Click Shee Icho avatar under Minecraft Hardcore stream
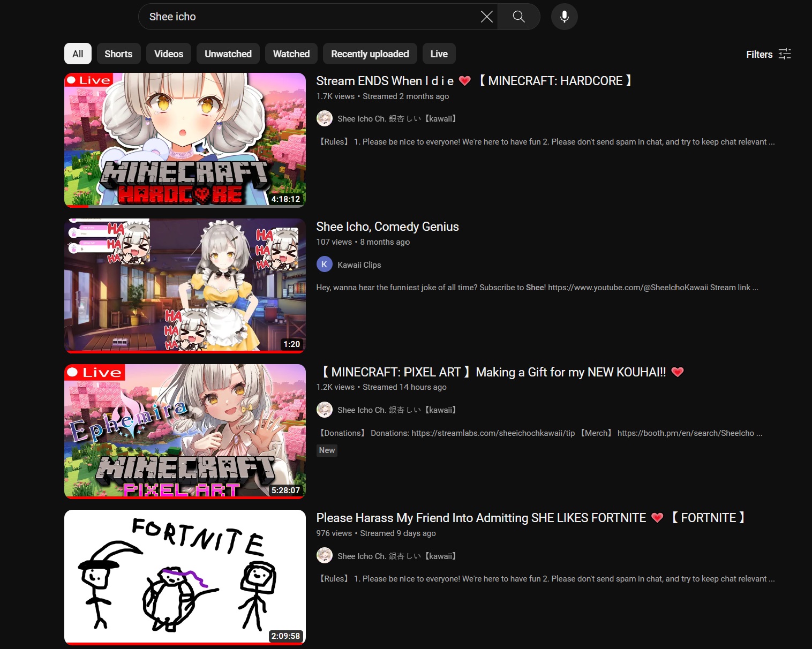 (x=324, y=118)
